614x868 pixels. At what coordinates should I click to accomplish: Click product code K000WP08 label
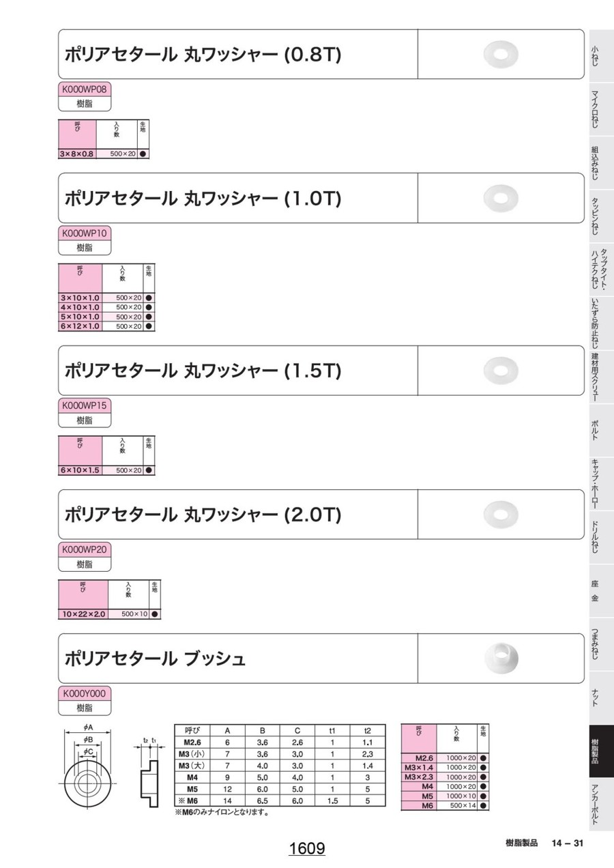point(85,89)
